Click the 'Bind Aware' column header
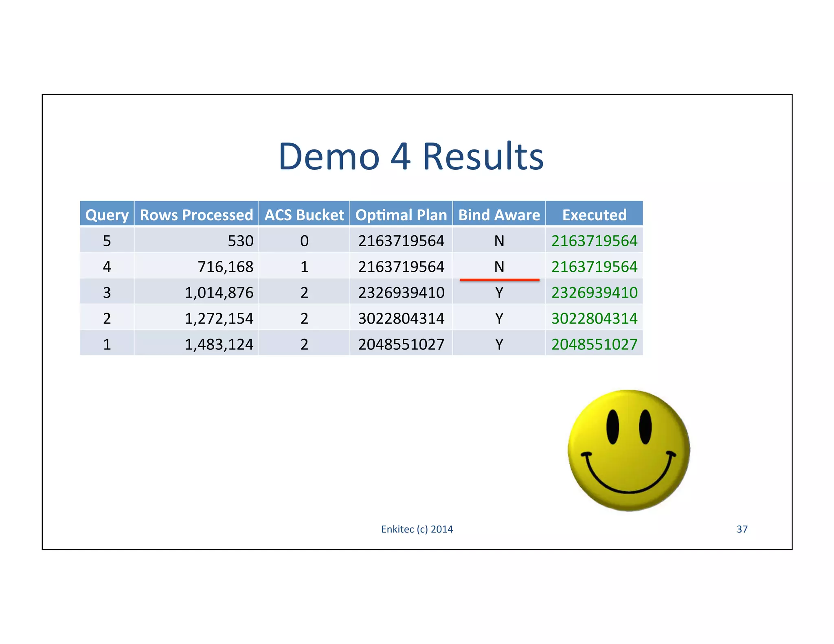This screenshot has width=834, height=644. [499, 214]
